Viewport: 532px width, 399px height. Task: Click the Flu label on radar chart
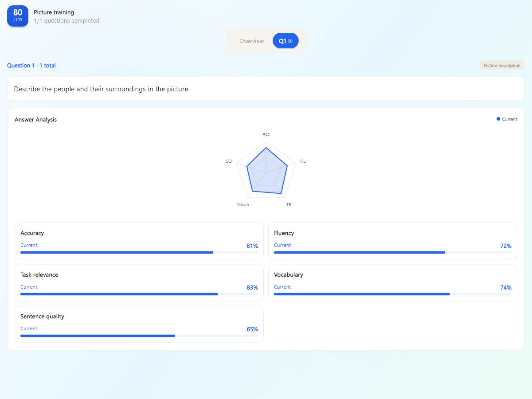click(303, 161)
